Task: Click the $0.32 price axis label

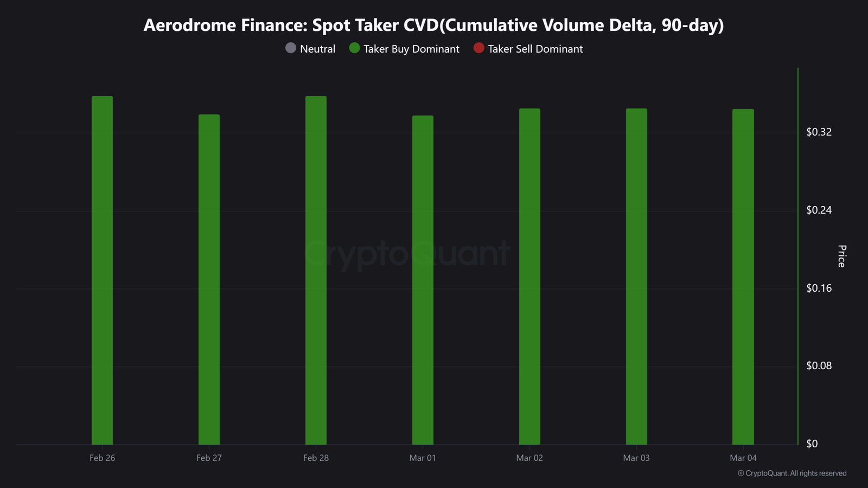Action: [819, 132]
